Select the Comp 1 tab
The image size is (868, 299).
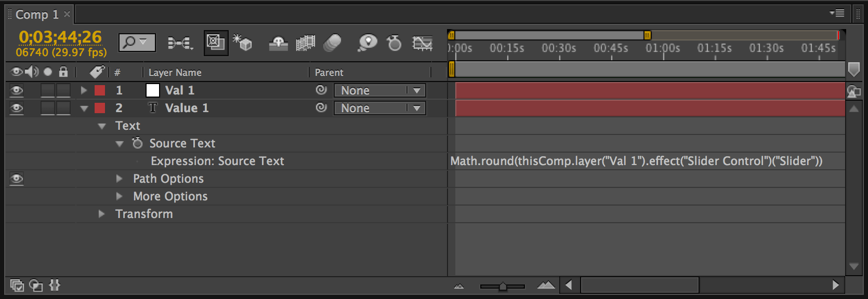point(36,15)
